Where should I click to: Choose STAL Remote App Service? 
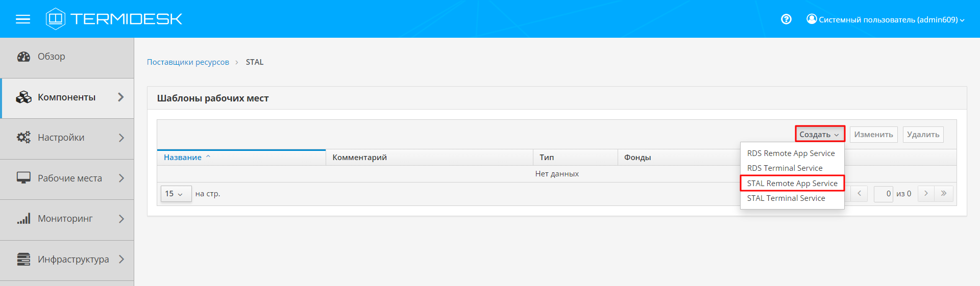pyautogui.click(x=792, y=183)
